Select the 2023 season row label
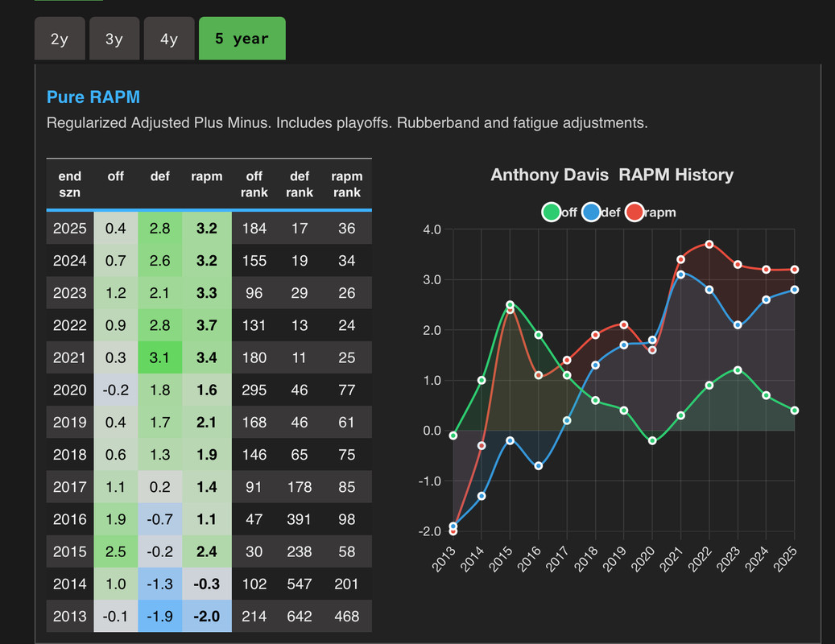Viewport: 835px width, 644px height. pyautogui.click(x=70, y=293)
